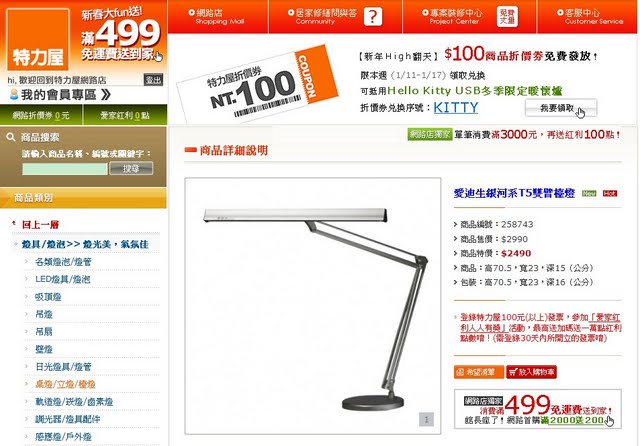Click the KITTY coupon code link
The height and width of the screenshot is (446, 640).
coord(456,107)
